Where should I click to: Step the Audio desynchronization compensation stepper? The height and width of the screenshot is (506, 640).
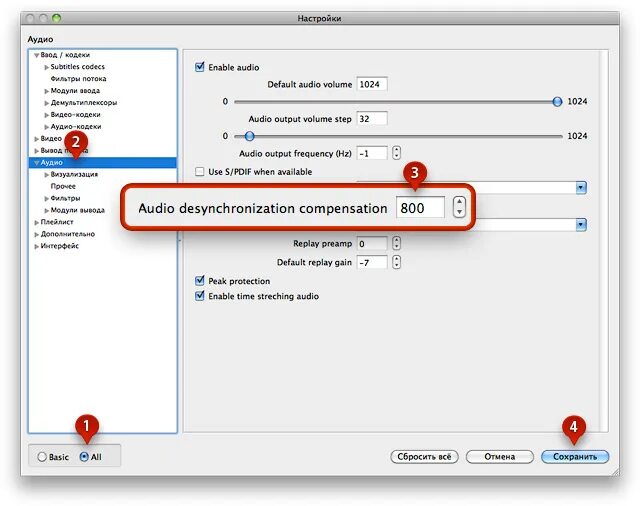tap(459, 207)
